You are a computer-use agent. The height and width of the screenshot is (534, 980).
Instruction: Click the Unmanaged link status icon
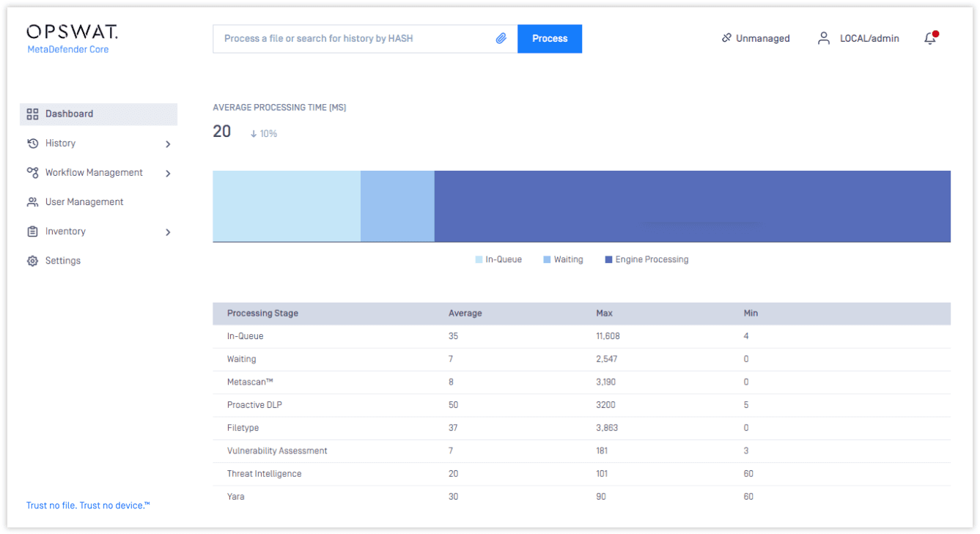click(726, 38)
